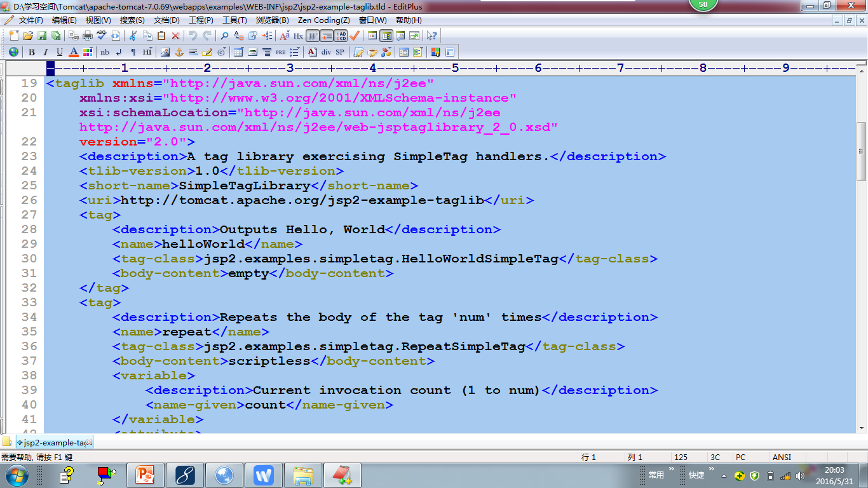
Task: Click the nb non-breaking space icon
Action: click(x=105, y=52)
